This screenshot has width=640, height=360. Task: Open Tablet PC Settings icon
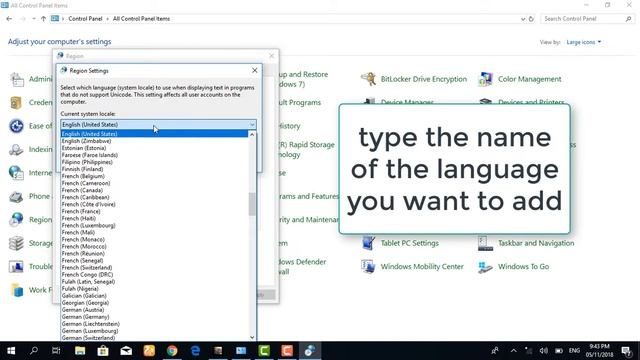tap(368, 243)
